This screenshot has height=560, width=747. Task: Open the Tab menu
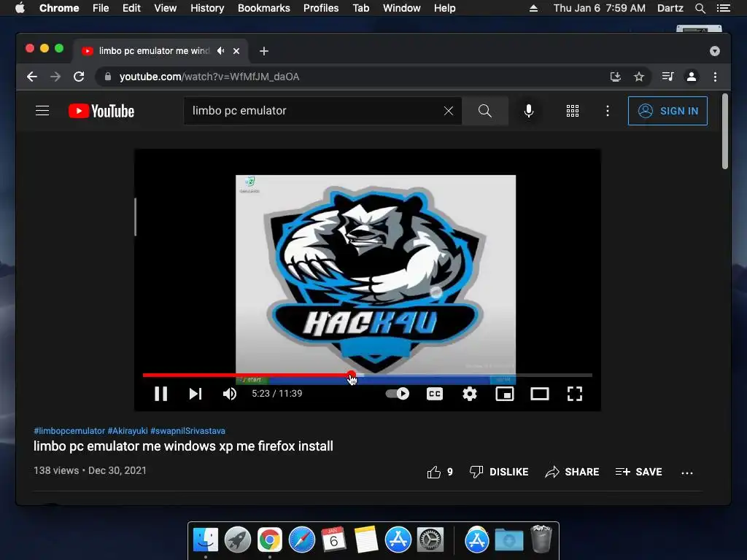pyautogui.click(x=360, y=8)
